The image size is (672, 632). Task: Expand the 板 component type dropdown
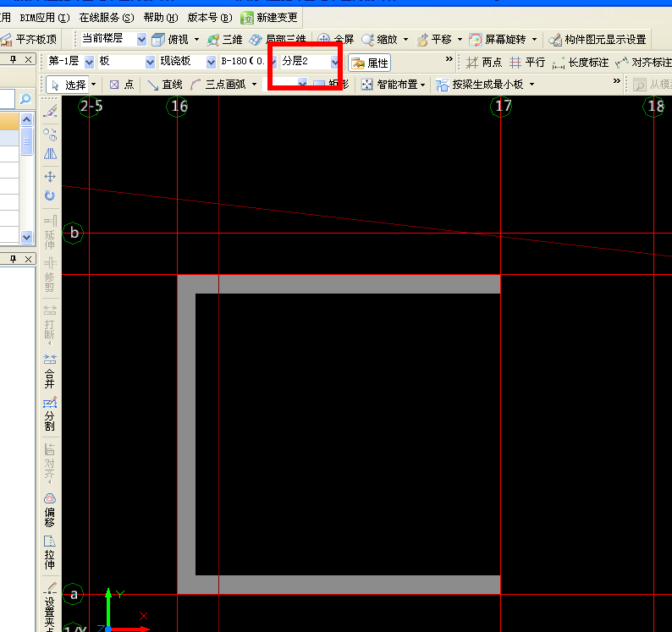(150, 62)
